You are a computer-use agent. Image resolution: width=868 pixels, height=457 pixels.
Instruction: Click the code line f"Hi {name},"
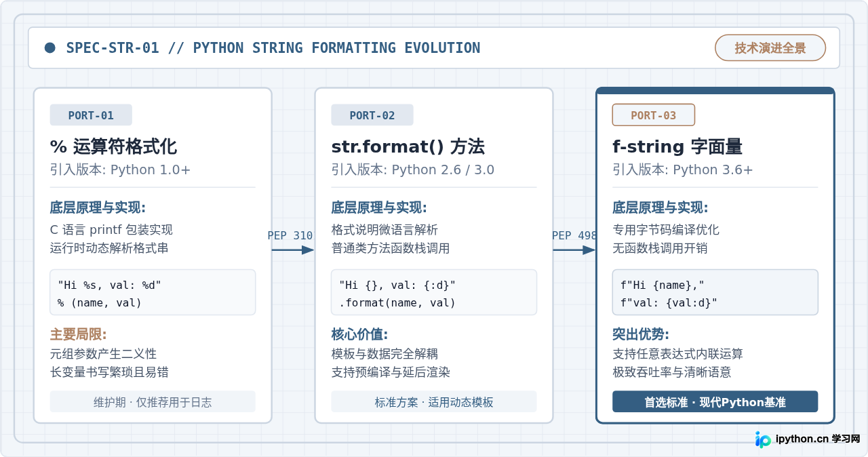[x=663, y=285]
